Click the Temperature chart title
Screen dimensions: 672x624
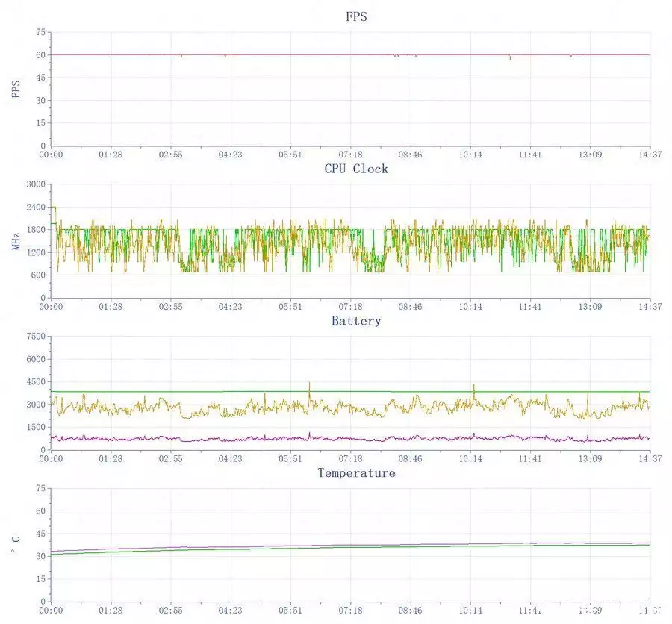[x=356, y=473]
